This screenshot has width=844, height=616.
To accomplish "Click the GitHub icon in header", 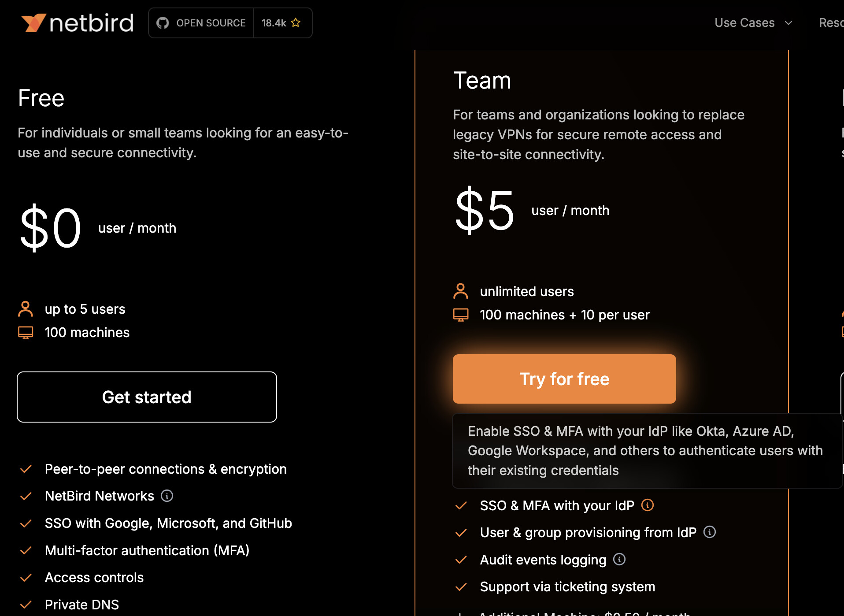I will point(163,23).
